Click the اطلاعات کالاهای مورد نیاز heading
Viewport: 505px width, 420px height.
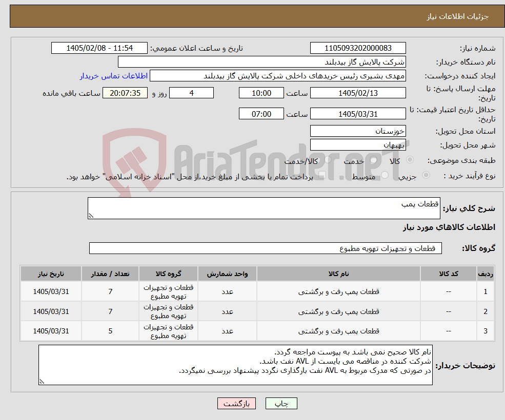pyautogui.click(x=449, y=227)
